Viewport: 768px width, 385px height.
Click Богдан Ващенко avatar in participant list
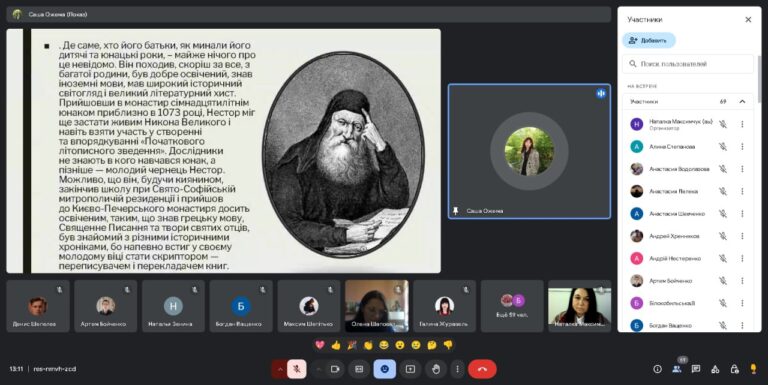click(636, 325)
